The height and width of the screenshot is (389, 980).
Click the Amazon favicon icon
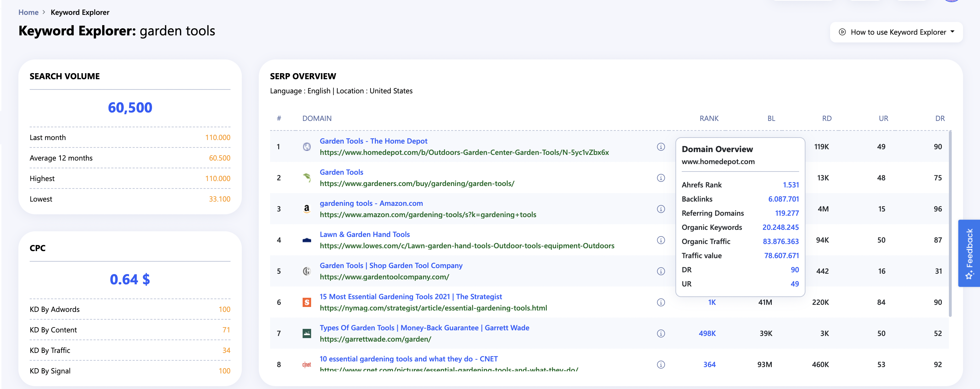point(307,209)
